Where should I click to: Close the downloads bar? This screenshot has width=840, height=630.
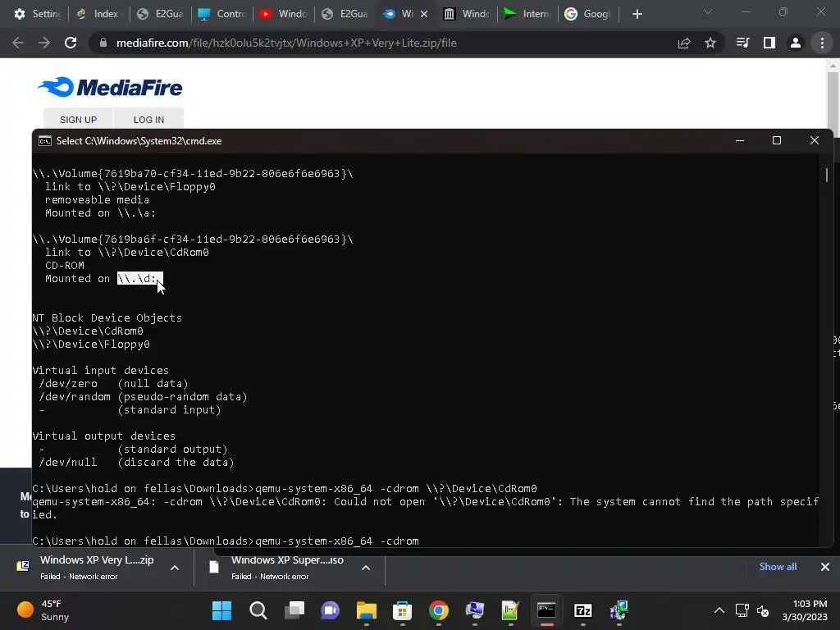825,567
